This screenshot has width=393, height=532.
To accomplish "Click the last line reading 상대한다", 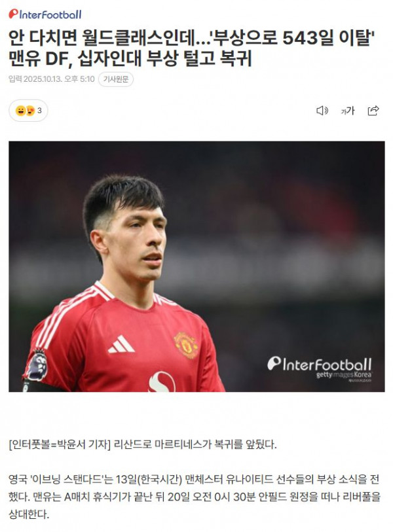I will [x=29, y=514].
